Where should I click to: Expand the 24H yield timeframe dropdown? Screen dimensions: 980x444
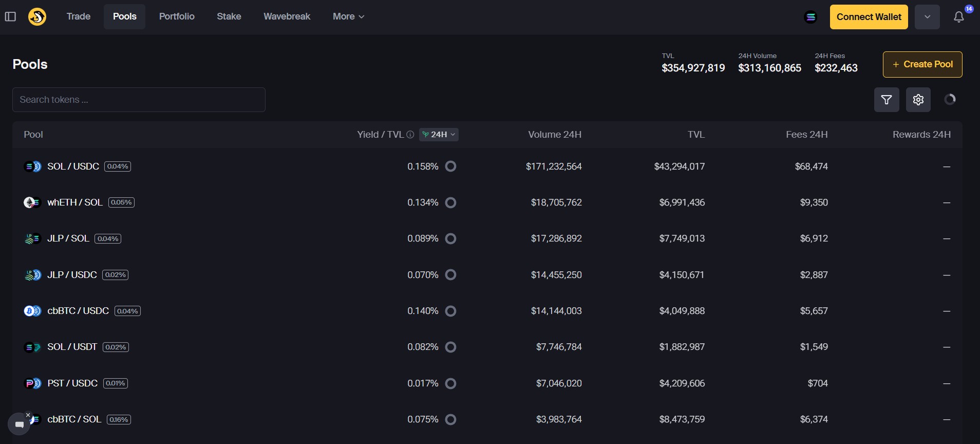[x=439, y=135]
